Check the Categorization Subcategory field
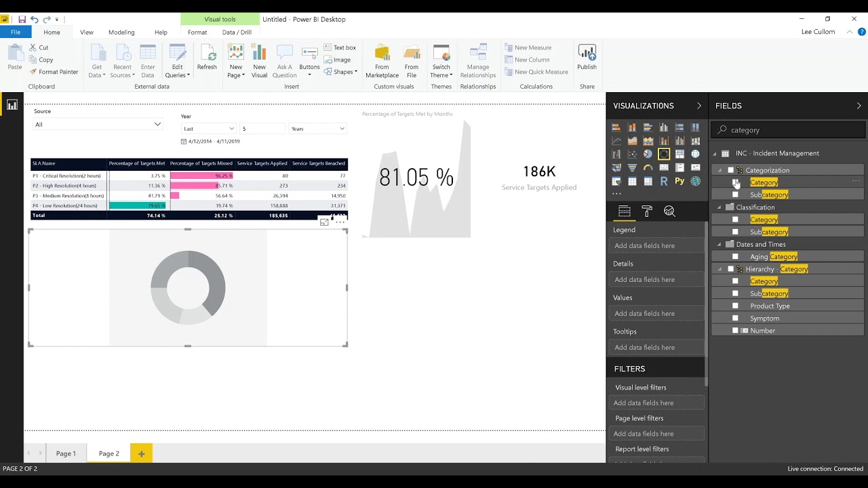The width and height of the screenshot is (868, 488). point(735,195)
